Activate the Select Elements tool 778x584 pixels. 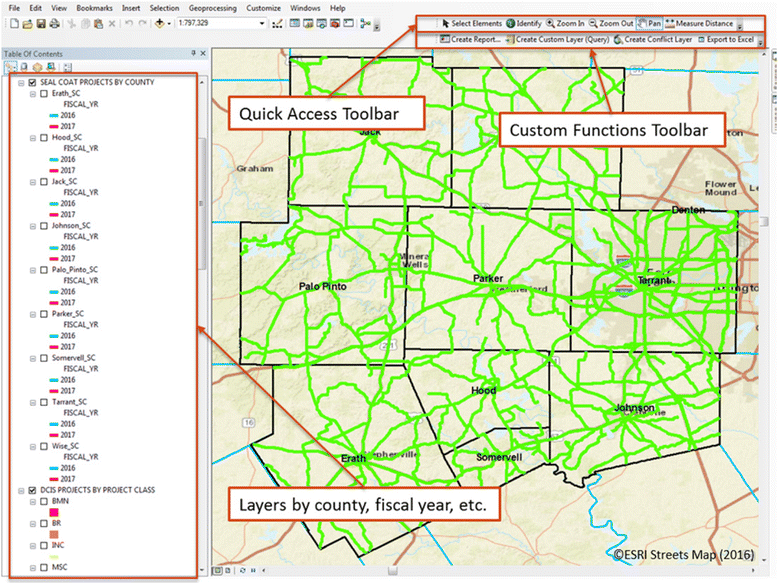(471, 23)
